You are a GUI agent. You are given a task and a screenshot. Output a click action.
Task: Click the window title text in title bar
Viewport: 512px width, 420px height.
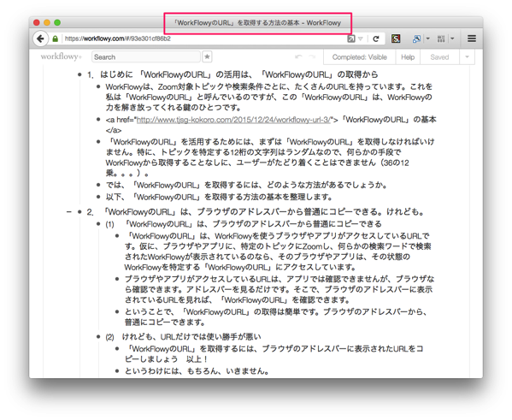click(x=257, y=23)
